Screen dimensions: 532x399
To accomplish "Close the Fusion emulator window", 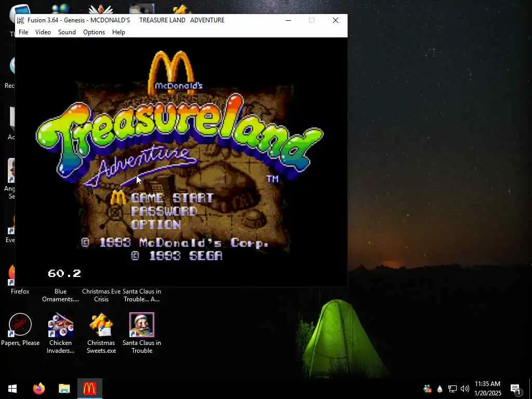I will coord(336,20).
